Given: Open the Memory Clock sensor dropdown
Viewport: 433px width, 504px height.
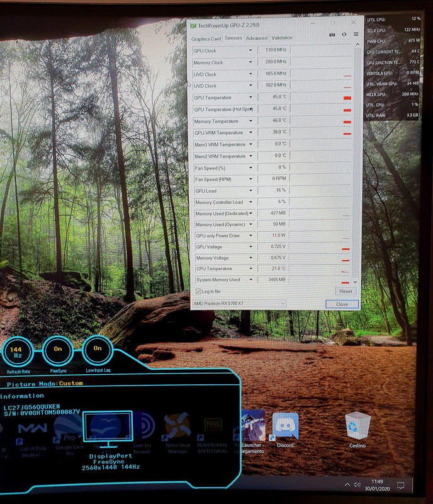Looking at the screenshot, I should pyautogui.click(x=250, y=62).
